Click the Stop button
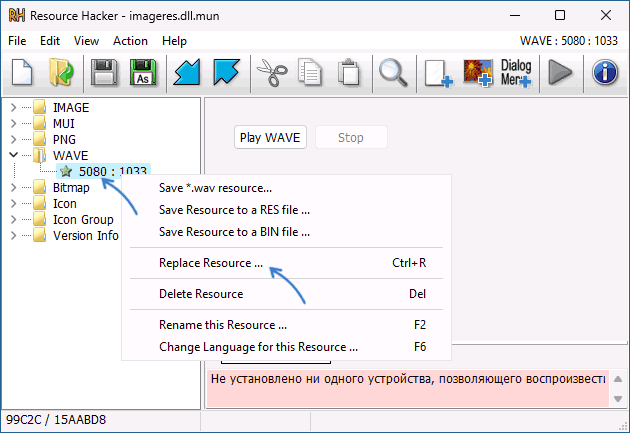The height and width of the screenshot is (433, 630). 351,137
